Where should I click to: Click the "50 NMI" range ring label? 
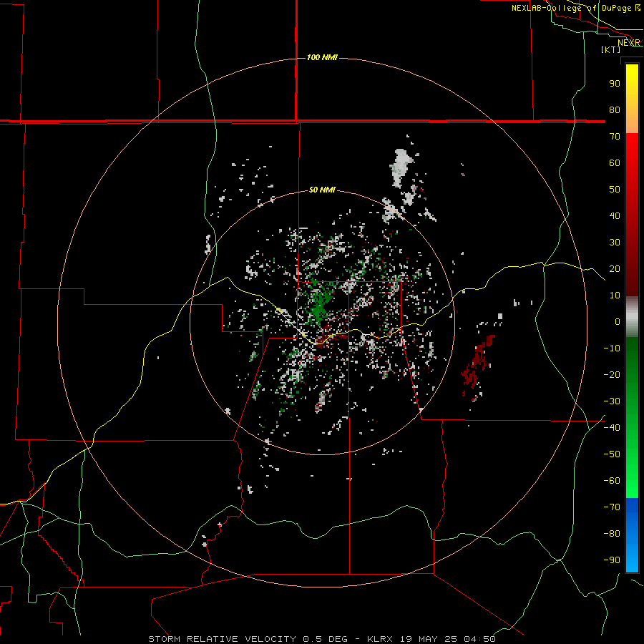tap(322, 190)
